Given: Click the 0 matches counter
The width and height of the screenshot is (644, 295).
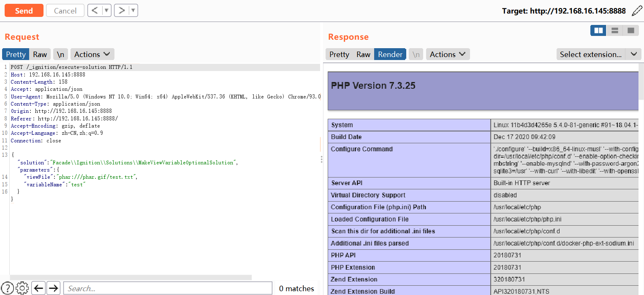Looking at the screenshot, I should [x=296, y=289].
